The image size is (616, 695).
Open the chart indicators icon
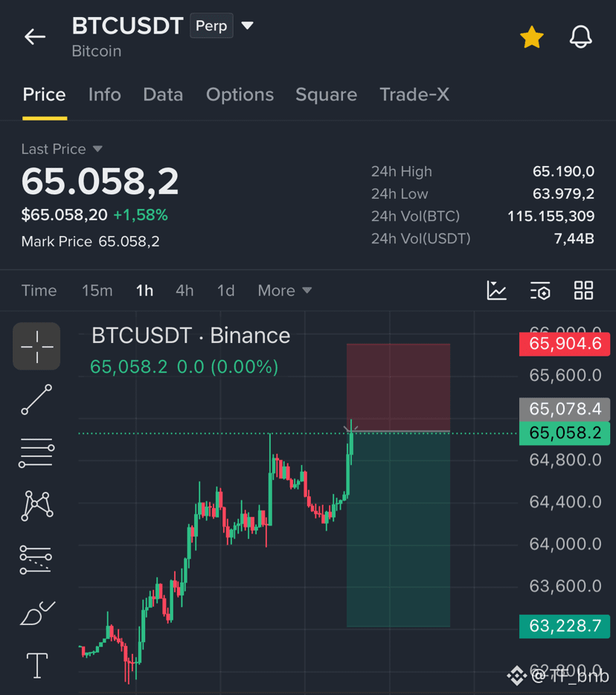(496, 291)
